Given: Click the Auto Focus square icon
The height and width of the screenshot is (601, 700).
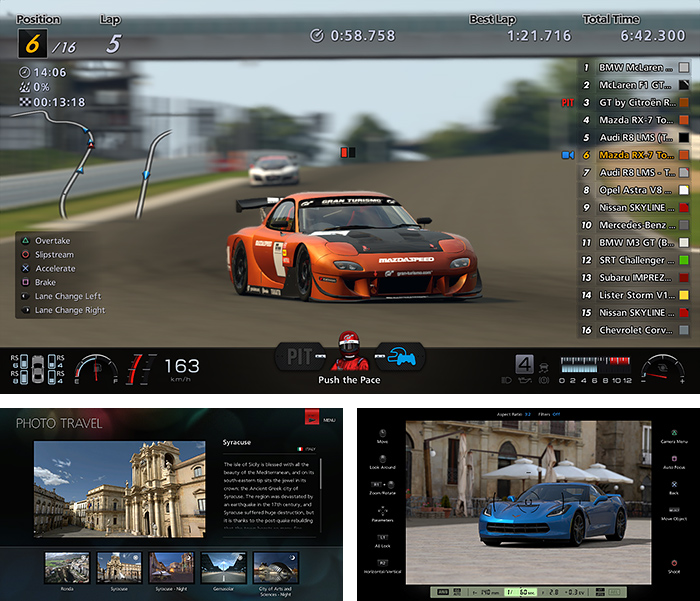Looking at the screenshot, I should (x=674, y=459).
